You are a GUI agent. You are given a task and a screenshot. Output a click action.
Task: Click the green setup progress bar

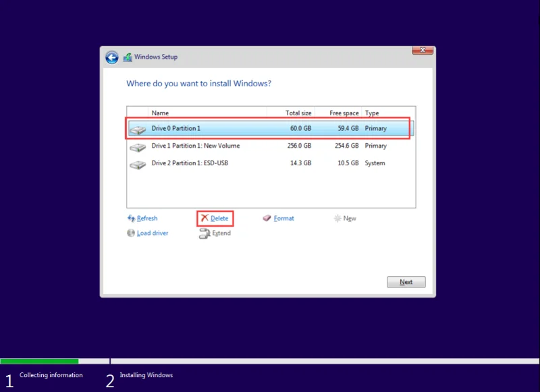point(39,361)
